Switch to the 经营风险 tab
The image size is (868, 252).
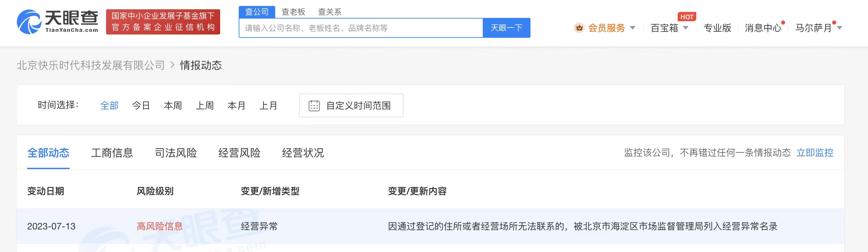coord(239,153)
